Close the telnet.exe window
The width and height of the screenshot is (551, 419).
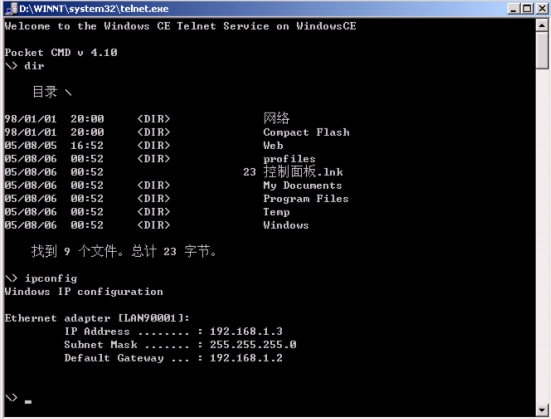[542, 8]
